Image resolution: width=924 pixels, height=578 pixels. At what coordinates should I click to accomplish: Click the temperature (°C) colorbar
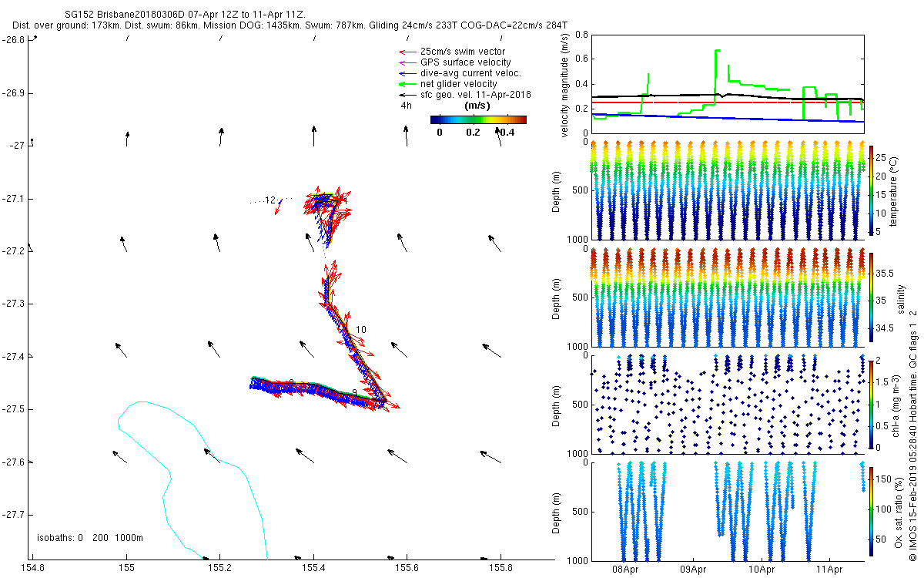[x=872, y=190]
